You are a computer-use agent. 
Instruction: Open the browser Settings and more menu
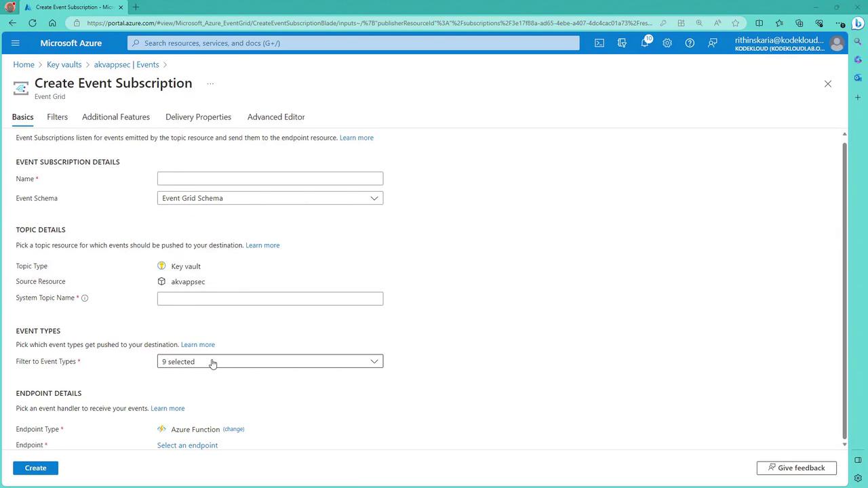click(x=840, y=23)
